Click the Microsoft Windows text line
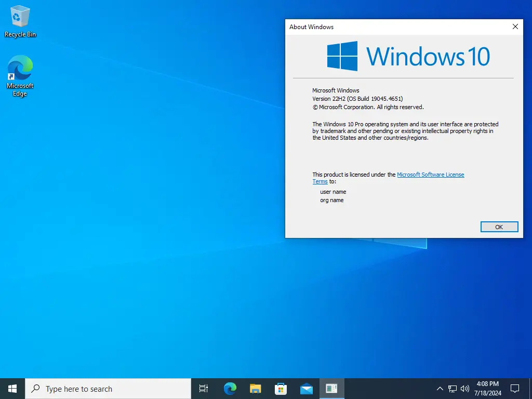 (336, 90)
